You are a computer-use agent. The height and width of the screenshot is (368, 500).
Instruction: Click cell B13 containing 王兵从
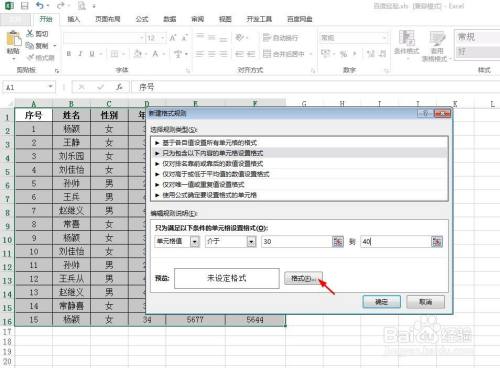tap(71, 279)
